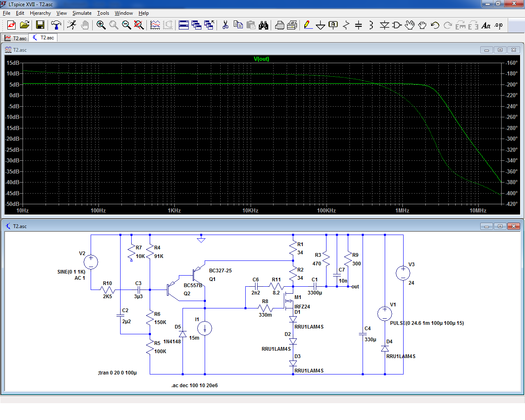Run simulation with running man icon
This screenshot has height=420, width=525.
click(x=72, y=25)
